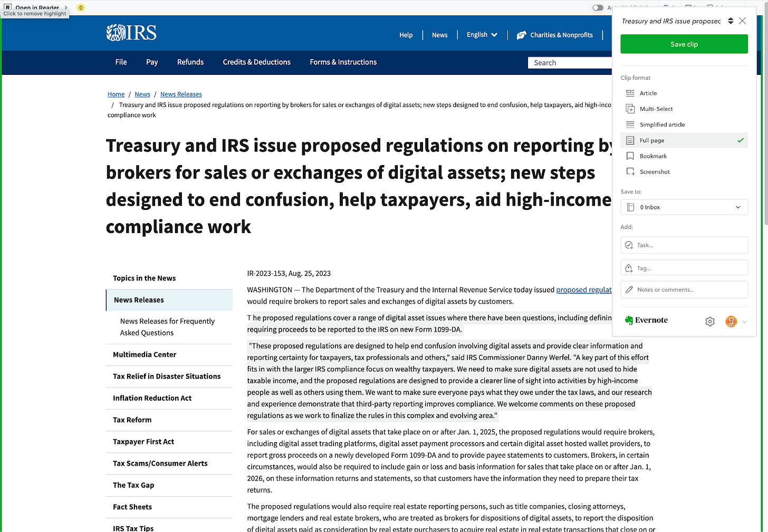Screen dimensions: 768x532
Task: Click the Charities & Nonprofits icon
Action: pyautogui.click(x=522, y=35)
